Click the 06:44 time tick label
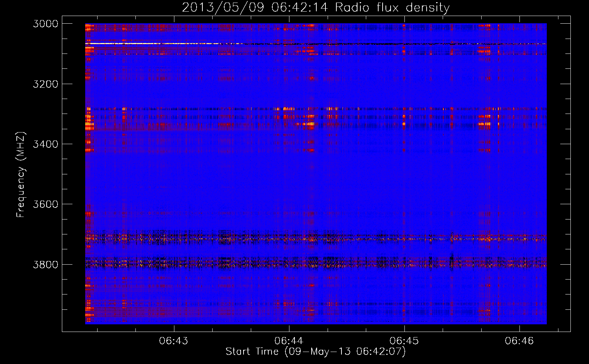The width and height of the screenshot is (589, 364). (289, 341)
